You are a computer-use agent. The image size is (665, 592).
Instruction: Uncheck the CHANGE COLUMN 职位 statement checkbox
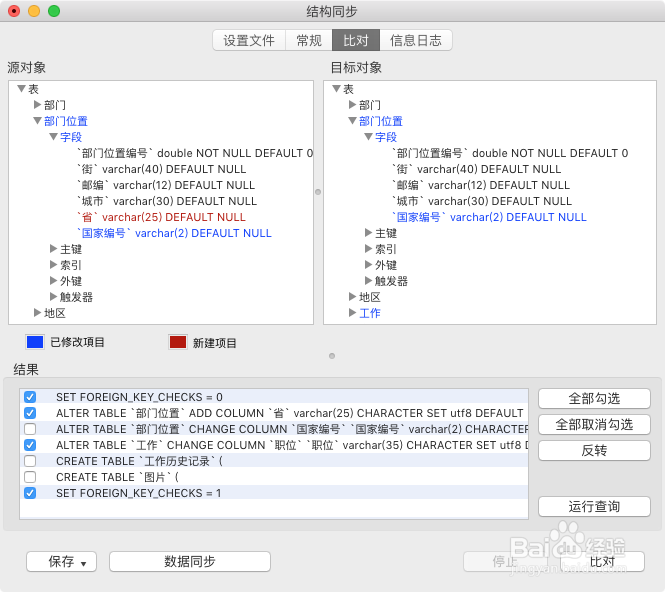[x=30, y=445]
